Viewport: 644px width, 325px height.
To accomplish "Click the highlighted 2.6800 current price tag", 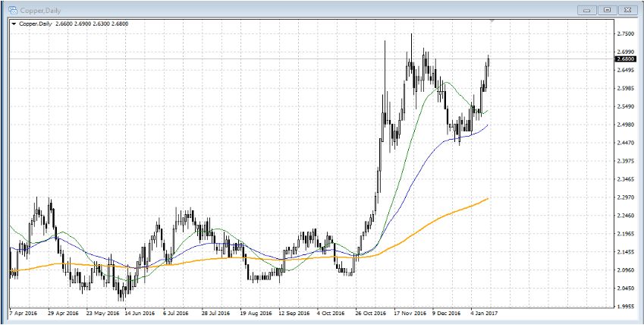I will pyautogui.click(x=626, y=58).
